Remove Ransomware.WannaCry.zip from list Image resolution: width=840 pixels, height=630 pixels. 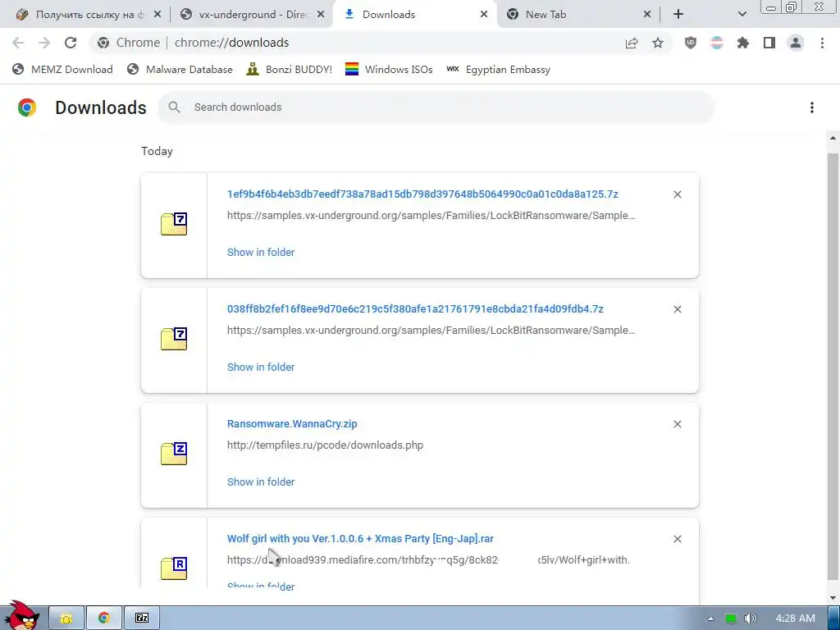(678, 424)
